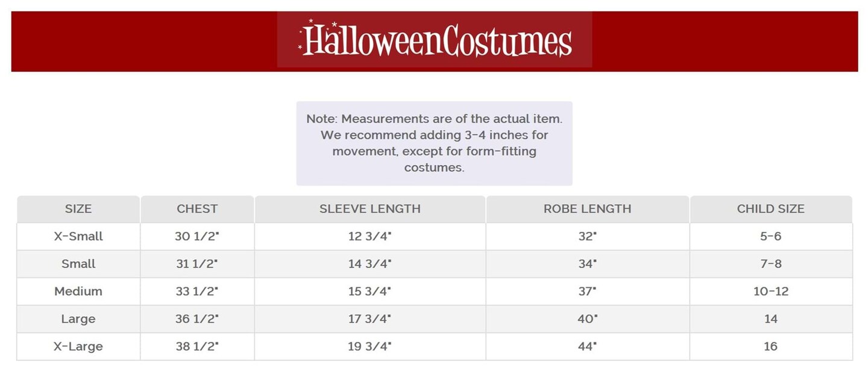Select the 38 1/2" chest cell
This screenshot has height=377, width=868.
[x=197, y=346]
